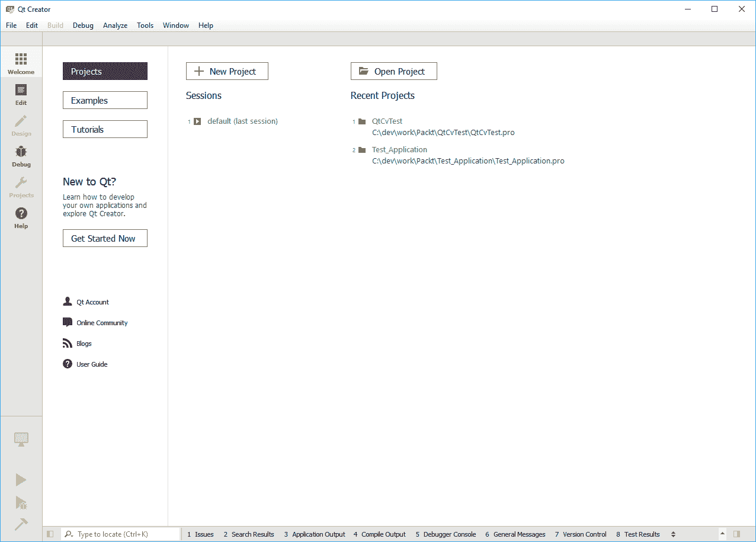Toggle the left sidebar visibility

[50, 534]
